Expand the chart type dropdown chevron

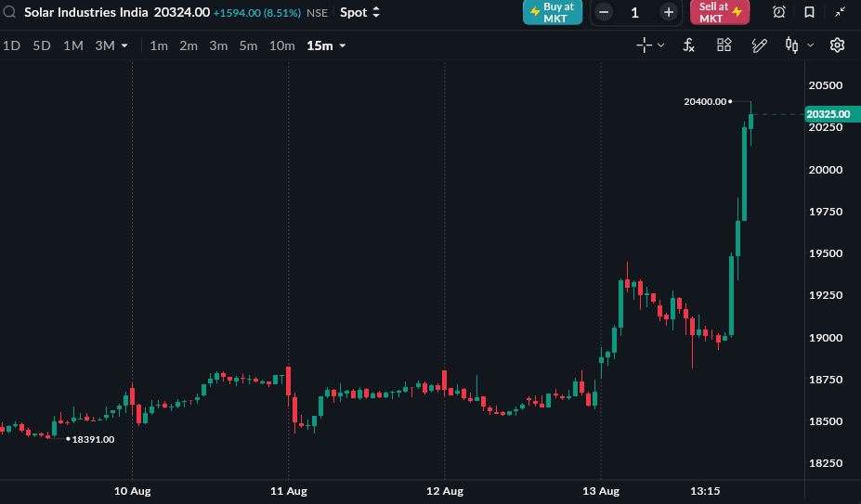(x=811, y=45)
